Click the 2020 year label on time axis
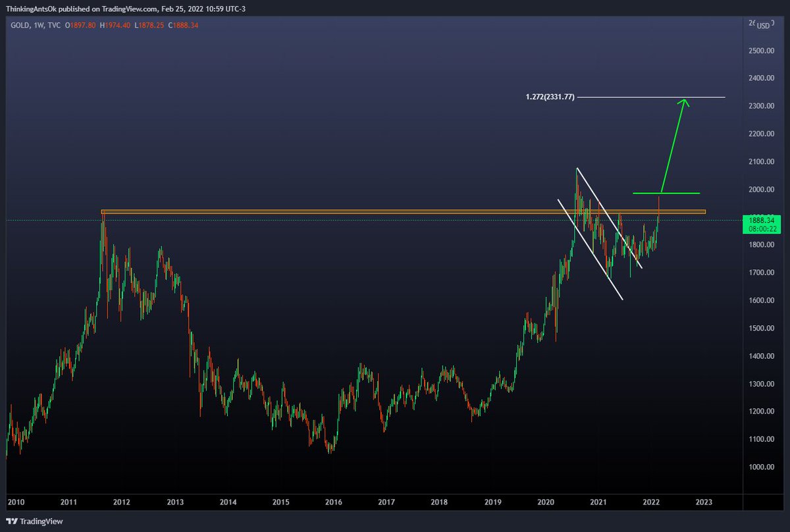 click(x=545, y=502)
